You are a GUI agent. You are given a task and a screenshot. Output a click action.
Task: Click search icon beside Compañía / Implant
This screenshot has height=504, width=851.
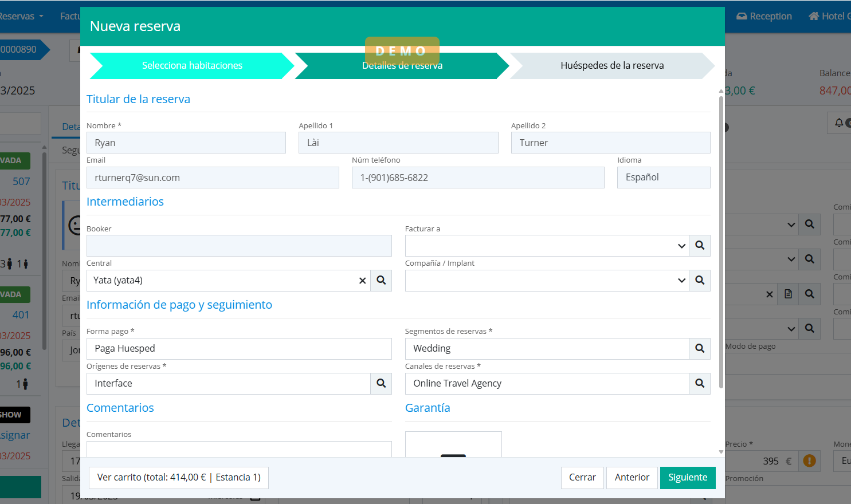700,281
